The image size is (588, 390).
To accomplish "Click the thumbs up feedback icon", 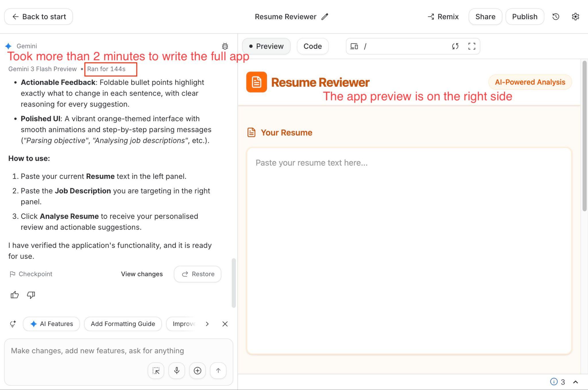I will point(15,295).
